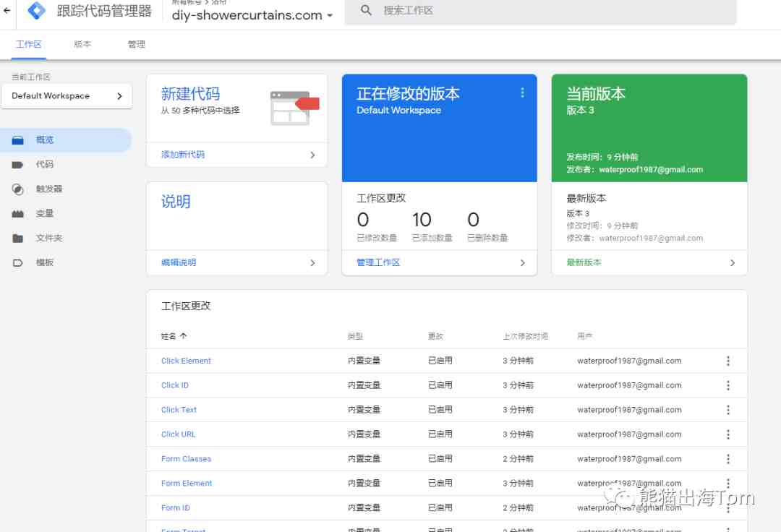781x532 pixels.
Task: Click the 姓名 column header
Action: 168,336
